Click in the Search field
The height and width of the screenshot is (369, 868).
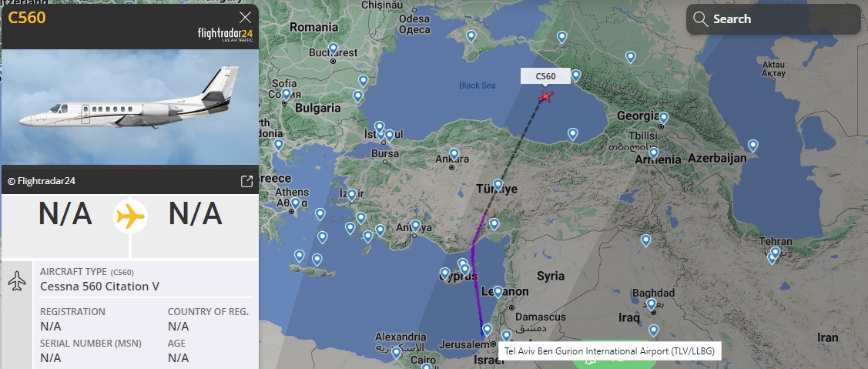(x=773, y=19)
